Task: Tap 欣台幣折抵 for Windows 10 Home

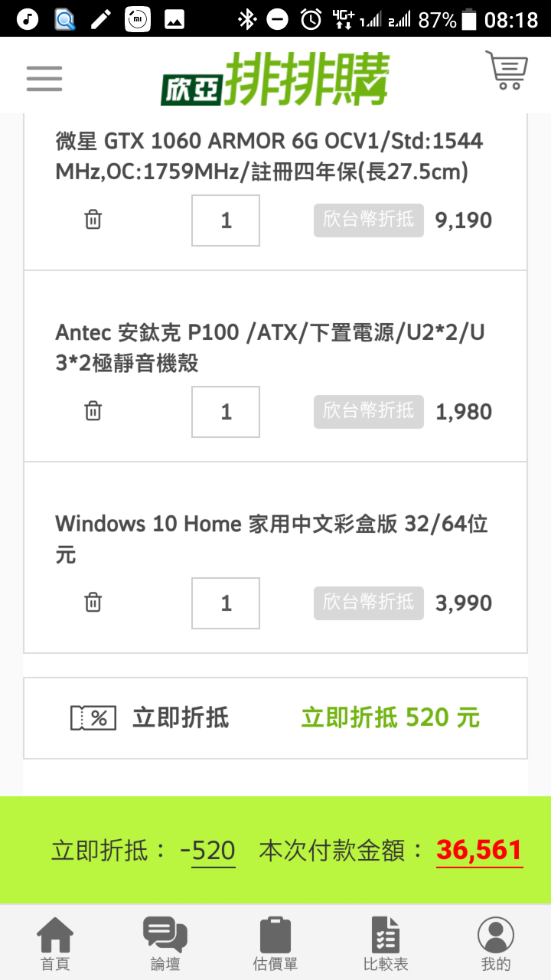Action: [x=369, y=603]
